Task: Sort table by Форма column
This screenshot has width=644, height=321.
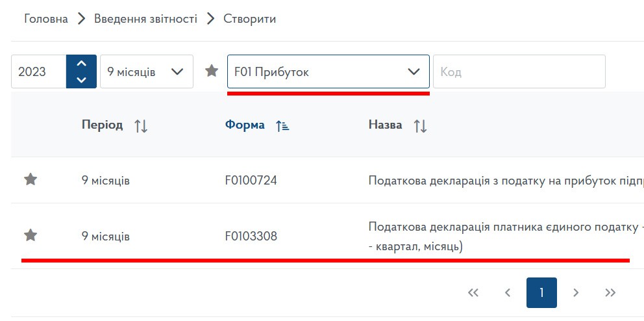Action: click(x=282, y=125)
